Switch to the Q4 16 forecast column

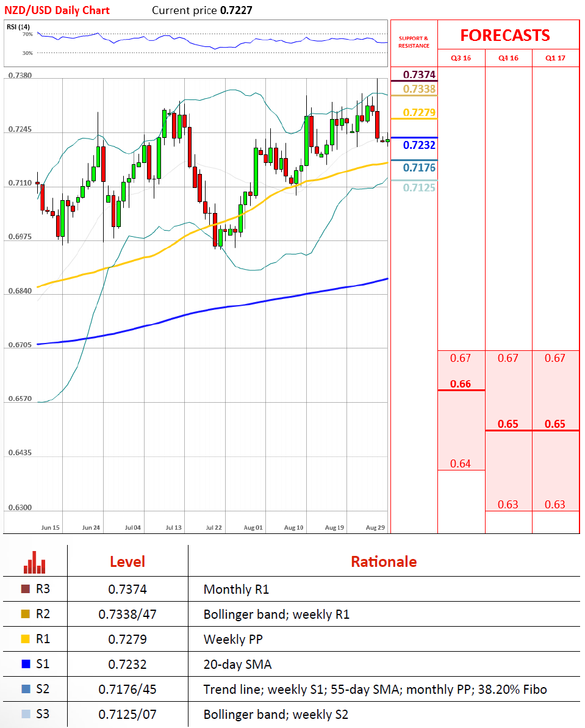click(x=508, y=58)
